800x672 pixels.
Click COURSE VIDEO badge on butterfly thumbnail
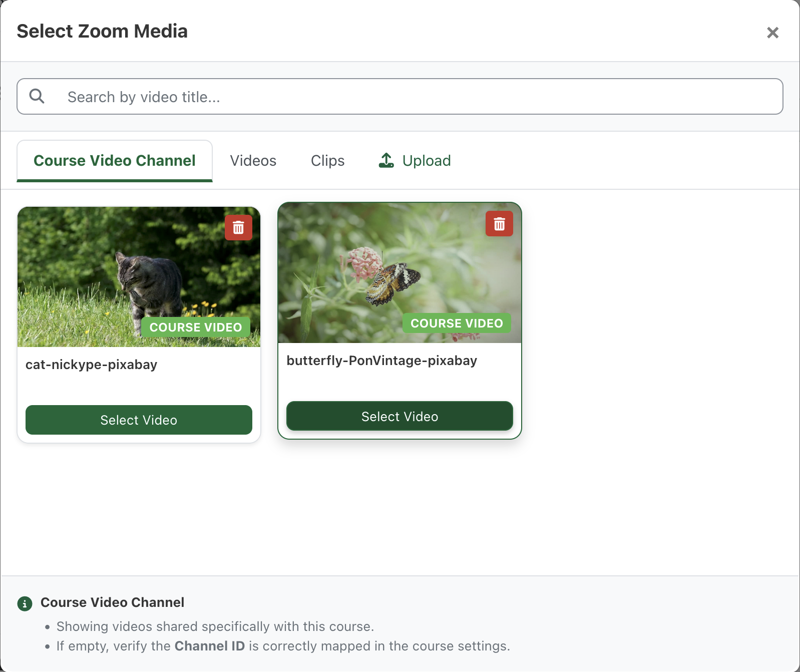pyautogui.click(x=457, y=323)
